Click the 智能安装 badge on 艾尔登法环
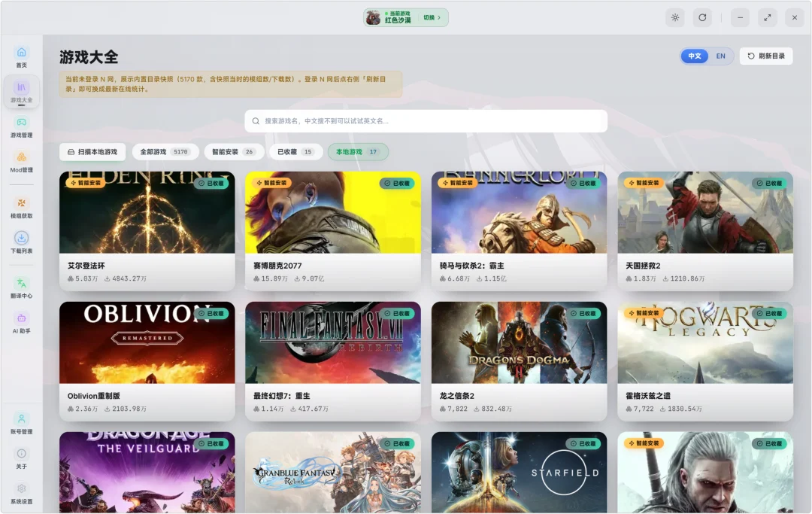The height and width of the screenshot is (514, 812). 86,183
